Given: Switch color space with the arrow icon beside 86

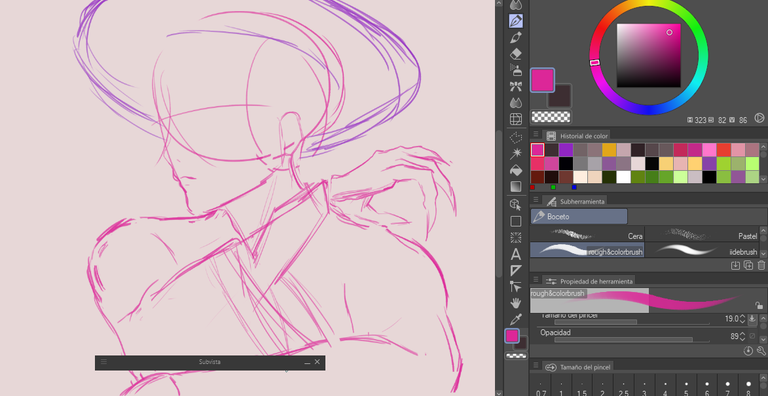Looking at the screenshot, I should pyautogui.click(x=759, y=118).
